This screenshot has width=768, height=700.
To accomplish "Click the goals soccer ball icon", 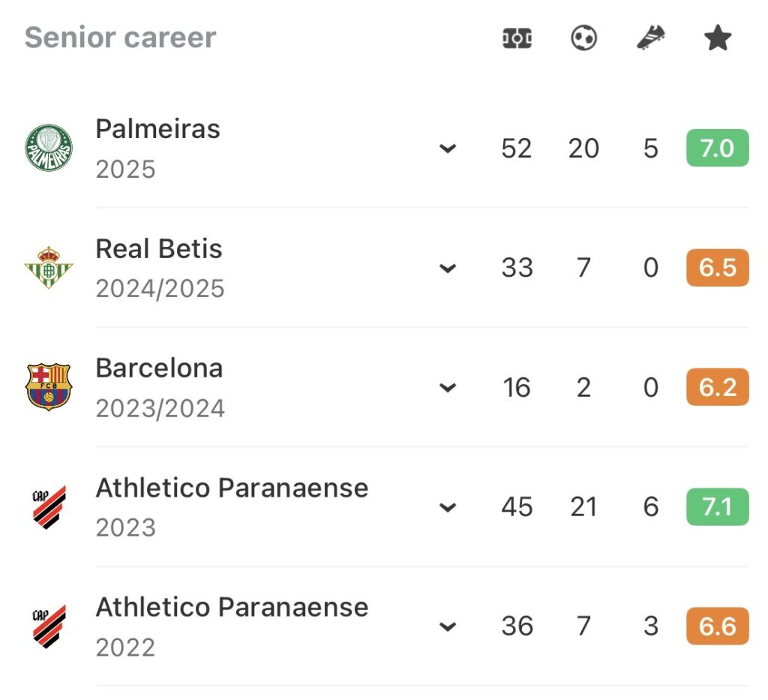I will [x=583, y=38].
